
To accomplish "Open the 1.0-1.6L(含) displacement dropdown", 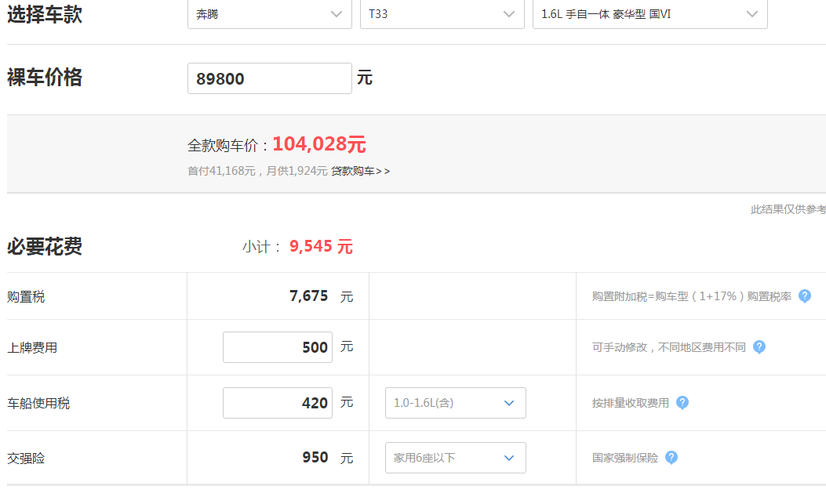I will tap(455, 403).
